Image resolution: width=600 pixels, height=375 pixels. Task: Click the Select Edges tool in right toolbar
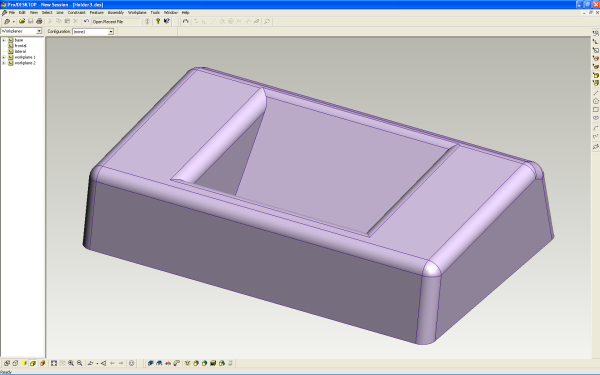pos(595,59)
